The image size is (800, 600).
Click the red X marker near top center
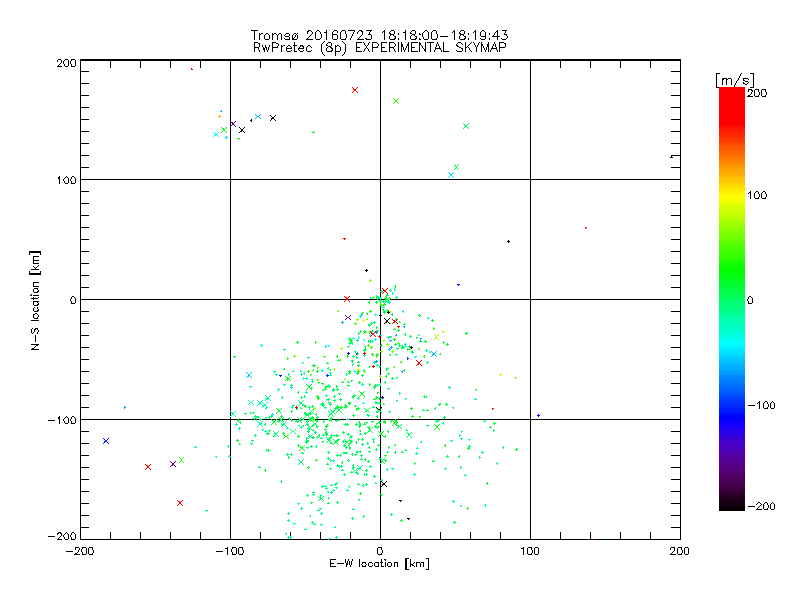click(x=355, y=90)
